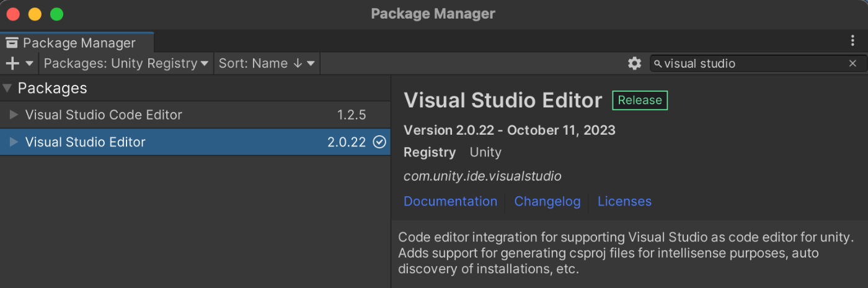Maximize the window with green button
The image size is (868, 288).
point(56,14)
